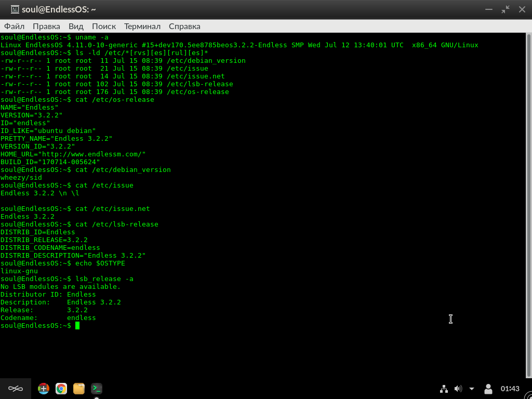The height and width of the screenshot is (399, 532).
Task: Open the Вид menu
Action: tap(76, 26)
